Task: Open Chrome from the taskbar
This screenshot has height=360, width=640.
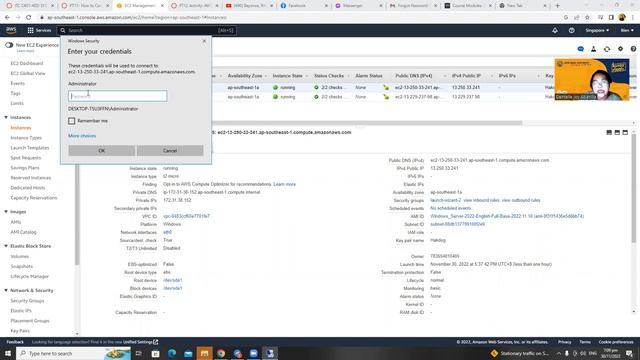Action: (x=221, y=353)
